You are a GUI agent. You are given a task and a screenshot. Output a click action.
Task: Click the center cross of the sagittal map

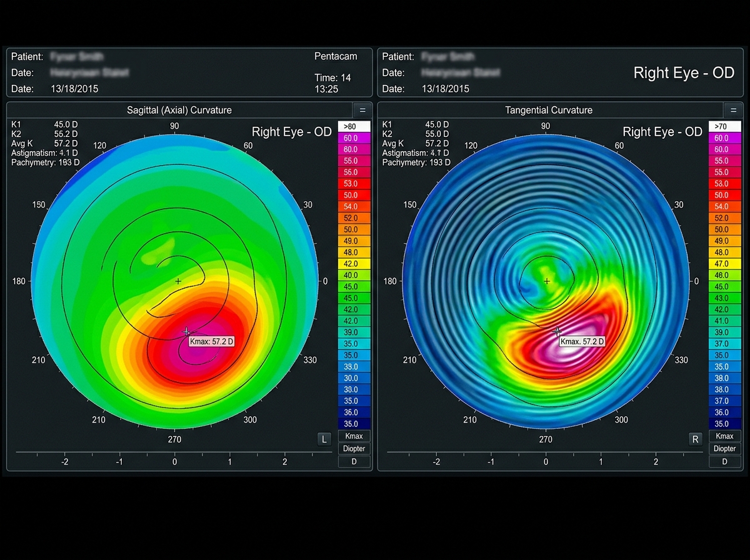click(178, 282)
